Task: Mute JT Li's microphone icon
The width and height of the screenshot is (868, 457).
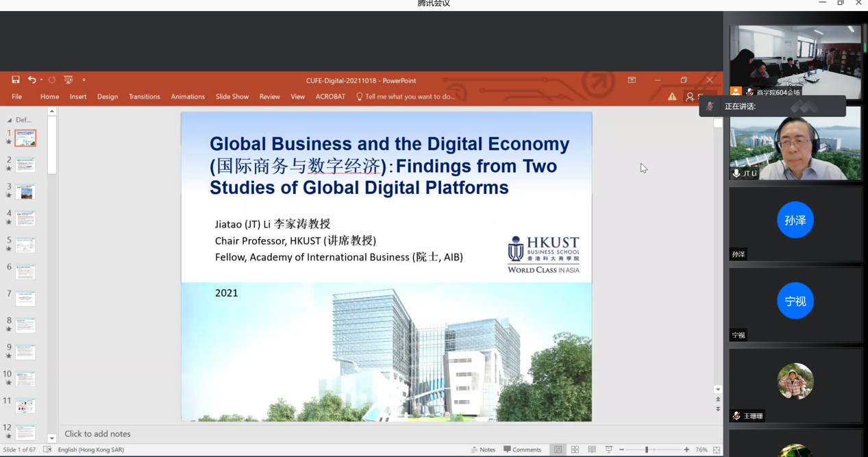Action: pos(736,173)
